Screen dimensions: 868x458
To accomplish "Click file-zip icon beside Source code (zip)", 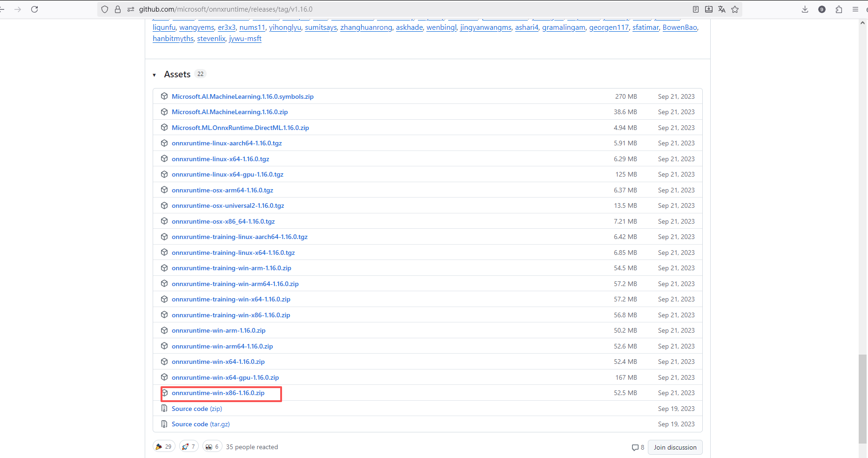I will tap(164, 408).
